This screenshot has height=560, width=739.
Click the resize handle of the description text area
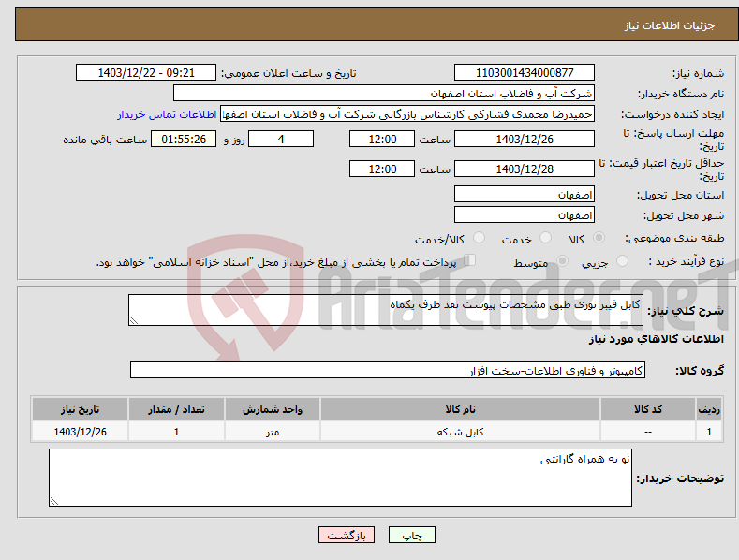click(134, 320)
